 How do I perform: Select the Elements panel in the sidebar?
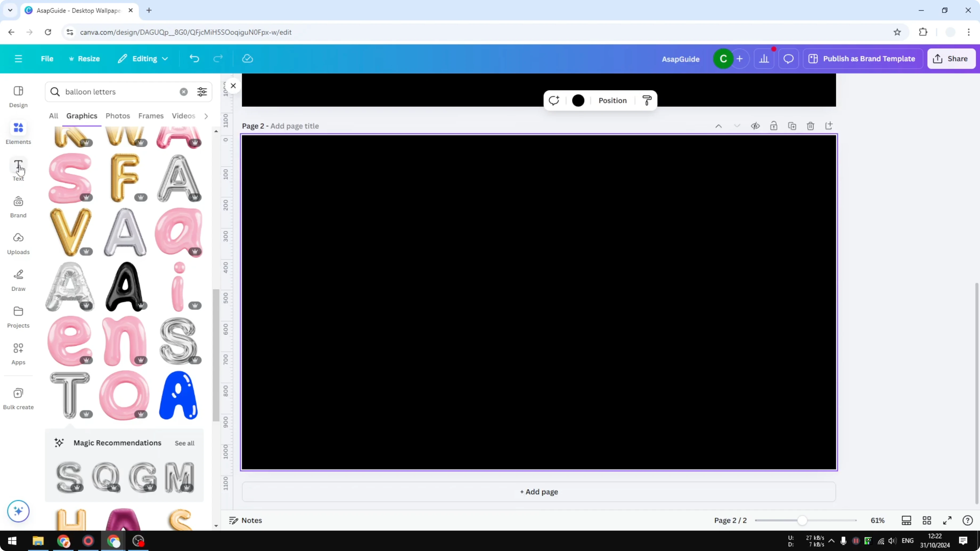pos(18,132)
